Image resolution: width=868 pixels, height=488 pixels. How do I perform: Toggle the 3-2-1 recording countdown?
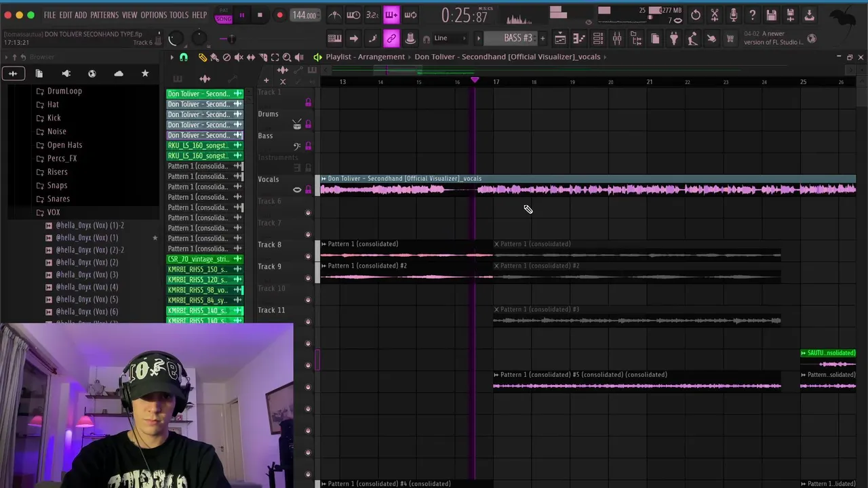click(372, 15)
